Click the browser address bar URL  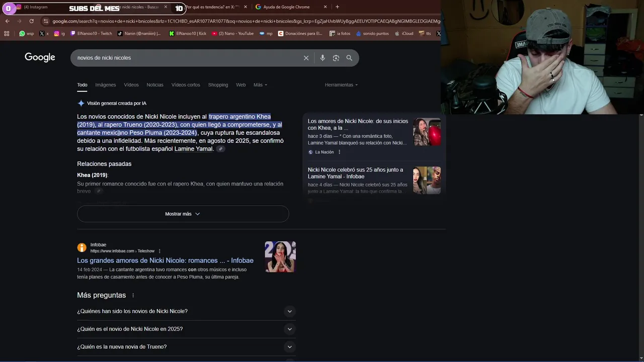(x=246, y=21)
